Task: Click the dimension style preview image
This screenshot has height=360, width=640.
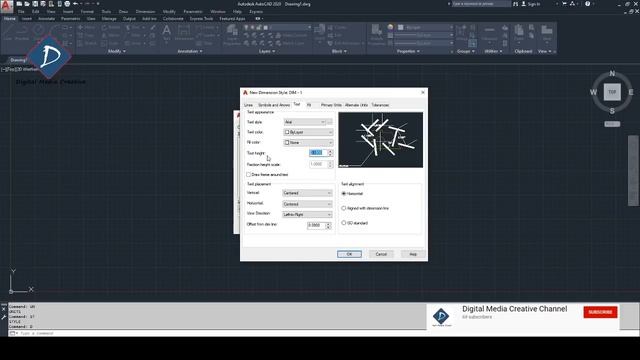Action: coord(380,140)
